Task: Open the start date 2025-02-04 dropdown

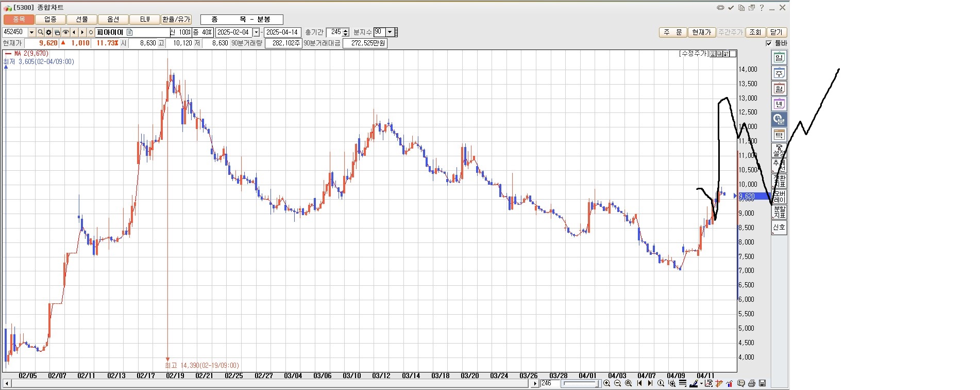Action: pos(256,32)
